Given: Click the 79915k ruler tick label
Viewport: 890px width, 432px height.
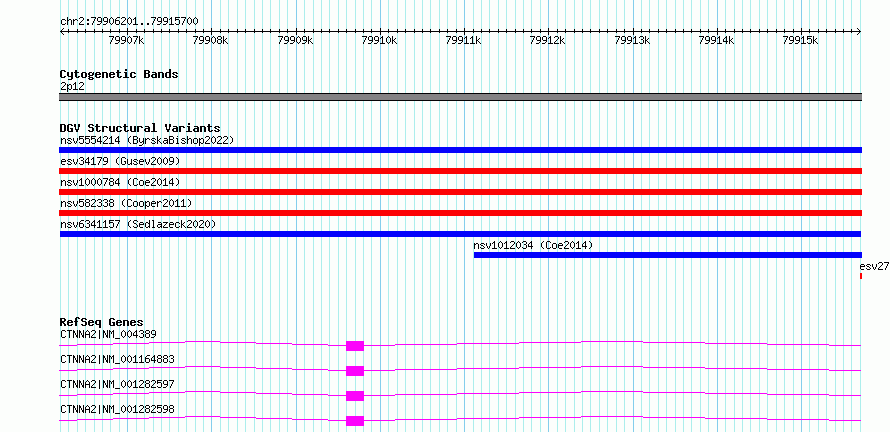Looking at the screenshot, I should click(x=800, y=40).
